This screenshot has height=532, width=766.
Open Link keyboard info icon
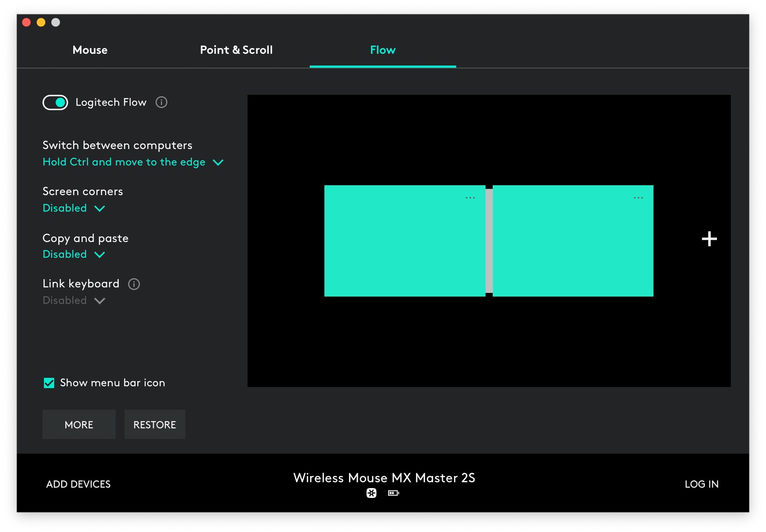pos(134,284)
